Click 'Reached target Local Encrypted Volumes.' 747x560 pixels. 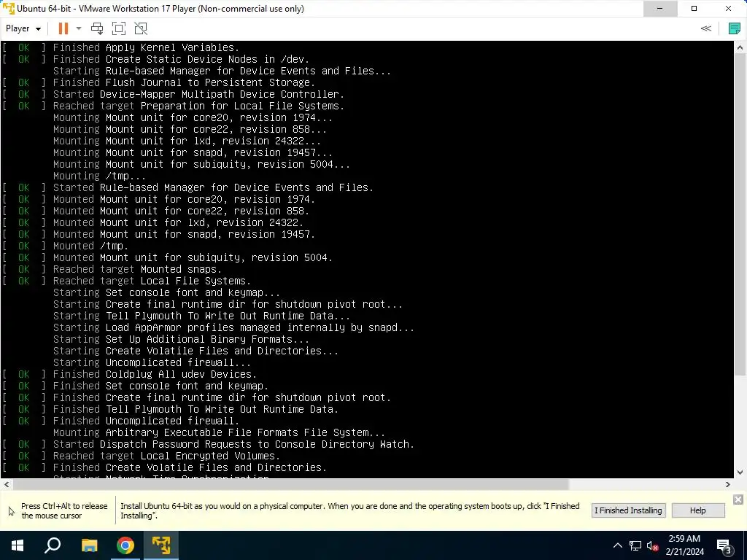click(x=166, y=456)
